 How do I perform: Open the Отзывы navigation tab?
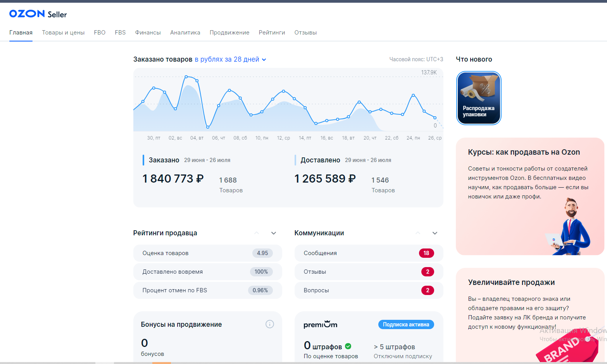(305, 33)
